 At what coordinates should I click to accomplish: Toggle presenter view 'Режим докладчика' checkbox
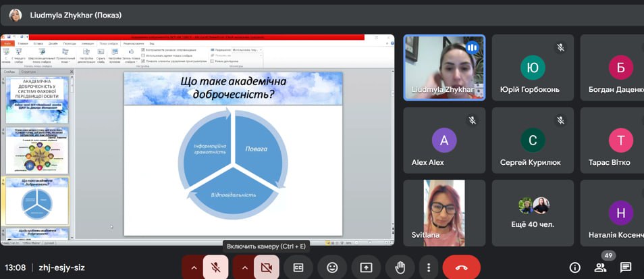(x=213, y=61)
